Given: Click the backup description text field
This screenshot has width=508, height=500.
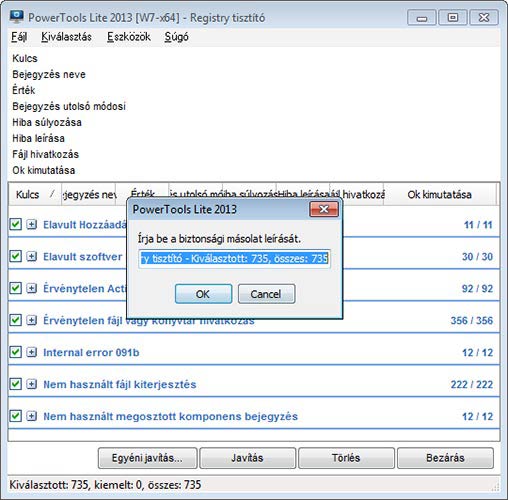Looking at the screenshot, I should [x=234, y=258].
